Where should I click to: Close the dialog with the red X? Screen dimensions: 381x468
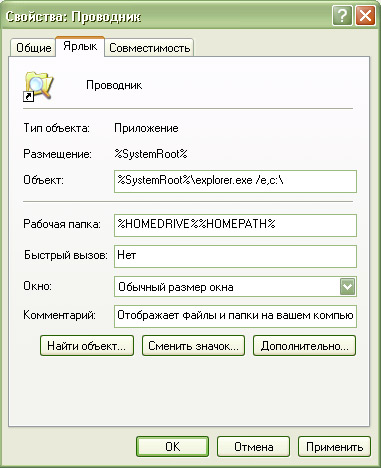[x=365, y=16]
